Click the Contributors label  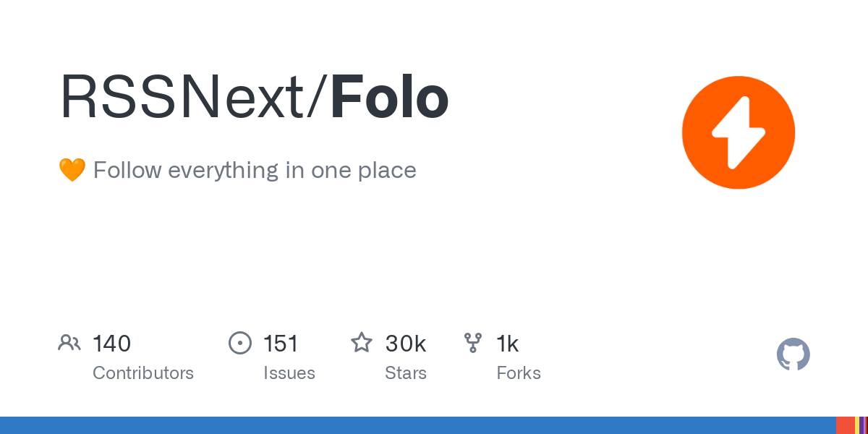point(143,373)
